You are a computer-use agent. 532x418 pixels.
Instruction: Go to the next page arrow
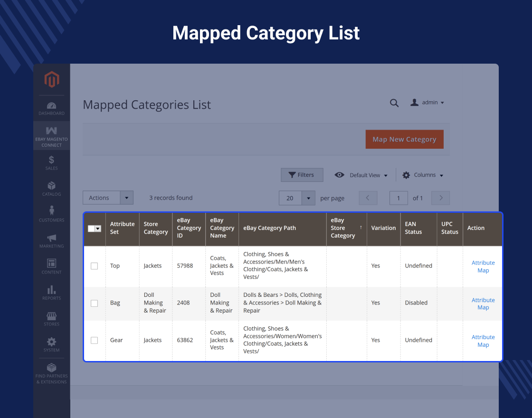(x=440, y=198)
